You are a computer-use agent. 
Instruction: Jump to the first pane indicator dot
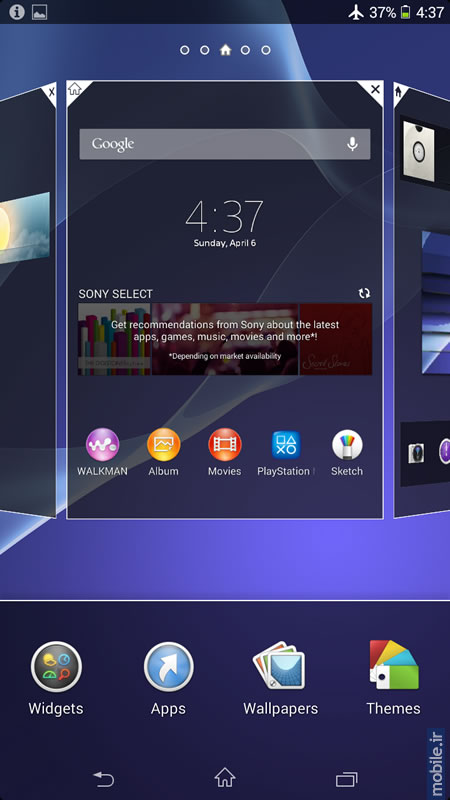[185, 50]
